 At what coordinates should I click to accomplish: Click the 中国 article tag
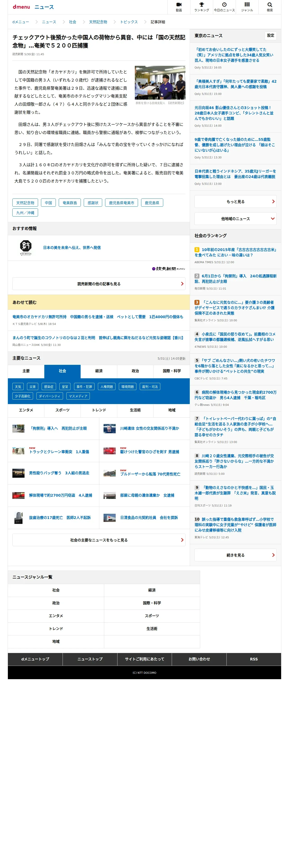48,203
